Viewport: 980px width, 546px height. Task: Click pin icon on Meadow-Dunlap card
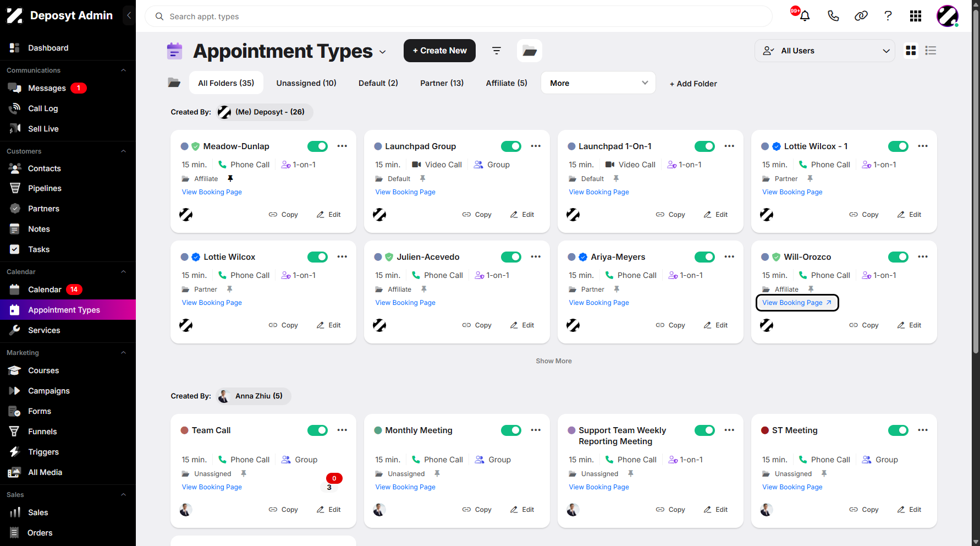(230, 179)
